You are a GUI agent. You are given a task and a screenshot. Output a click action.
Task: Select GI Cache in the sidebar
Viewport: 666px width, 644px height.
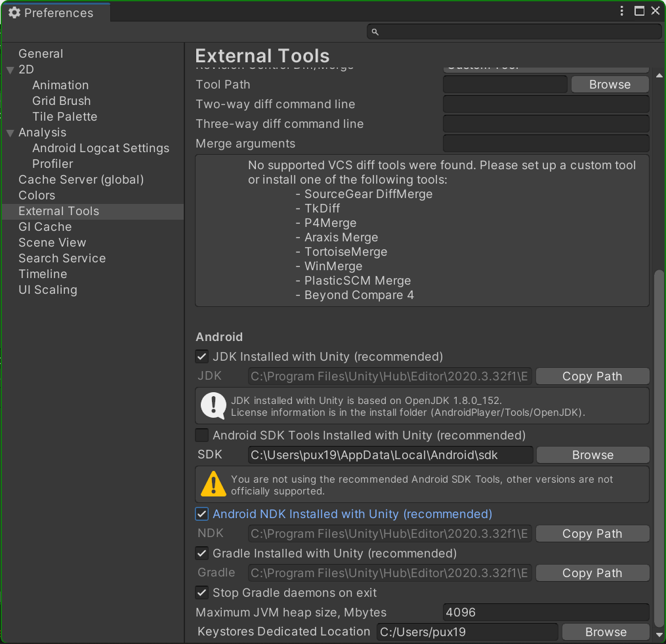45,226
